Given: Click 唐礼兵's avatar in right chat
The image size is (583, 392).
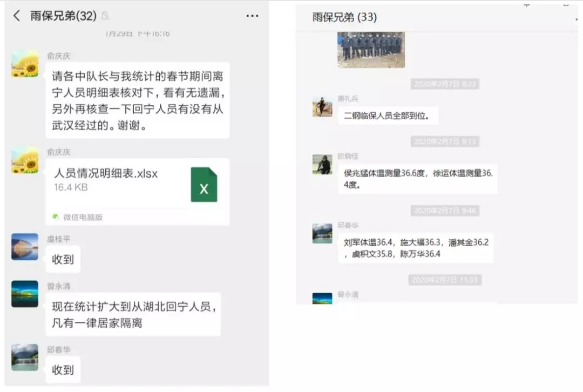Looking at the screenshot, I should (x=322, y=106).
